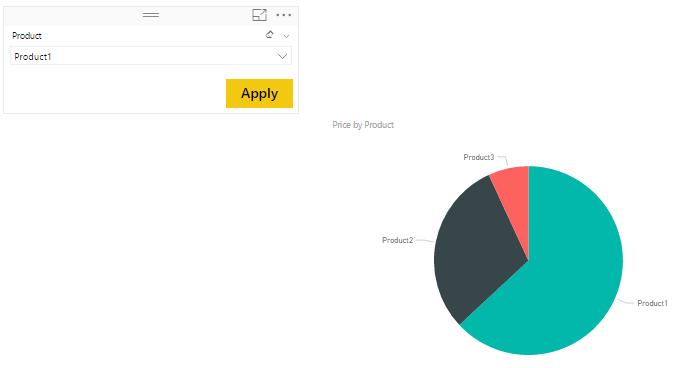
Task: Open Focus mode for the slicer
Action: coord(259,15)
